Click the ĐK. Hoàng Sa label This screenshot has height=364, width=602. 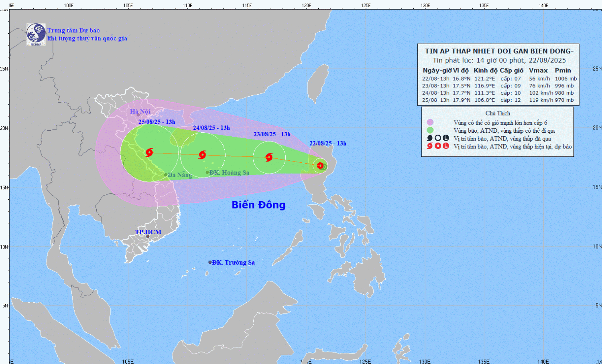229,173
